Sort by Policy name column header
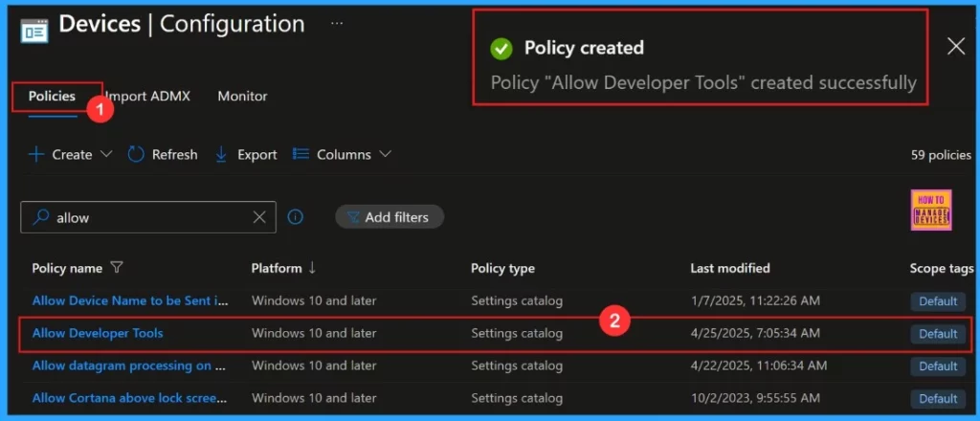This screenshot has height=421, width=980. pyautogui.click(x=67, y=268)
